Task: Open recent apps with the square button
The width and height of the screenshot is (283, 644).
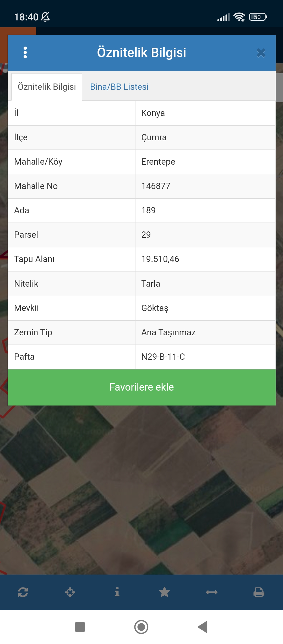Action: point(80,627)
